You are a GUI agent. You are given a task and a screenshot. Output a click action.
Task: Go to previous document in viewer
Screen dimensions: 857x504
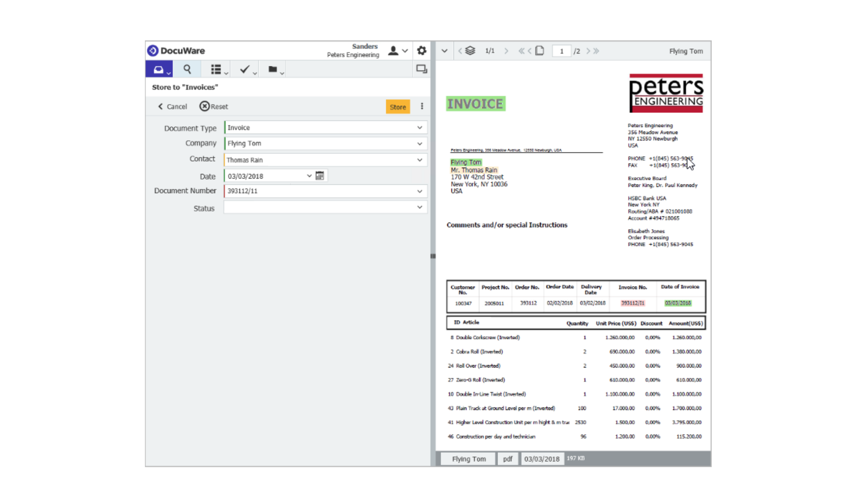coord(460,51)
